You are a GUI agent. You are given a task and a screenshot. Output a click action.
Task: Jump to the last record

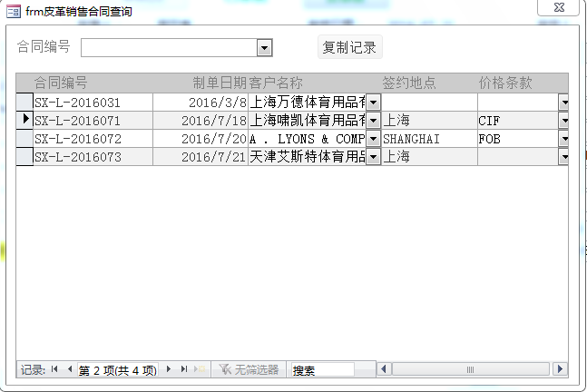[184, 369]
